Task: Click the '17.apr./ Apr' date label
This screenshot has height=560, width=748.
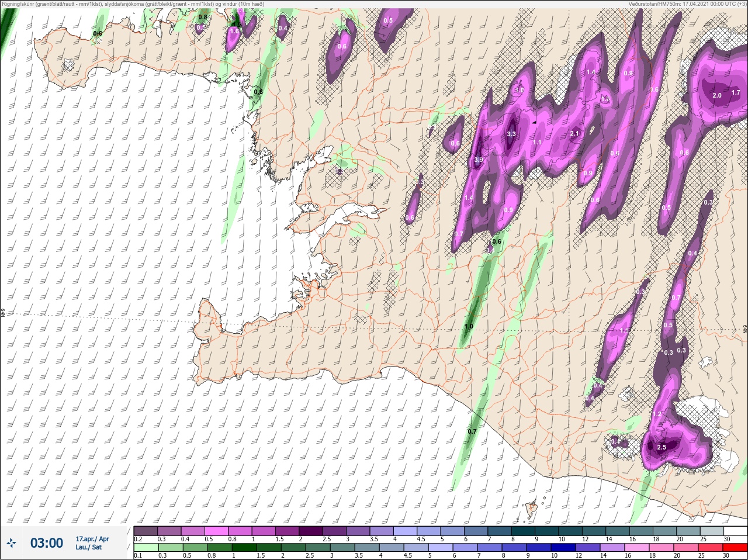Action: point(92,539)
